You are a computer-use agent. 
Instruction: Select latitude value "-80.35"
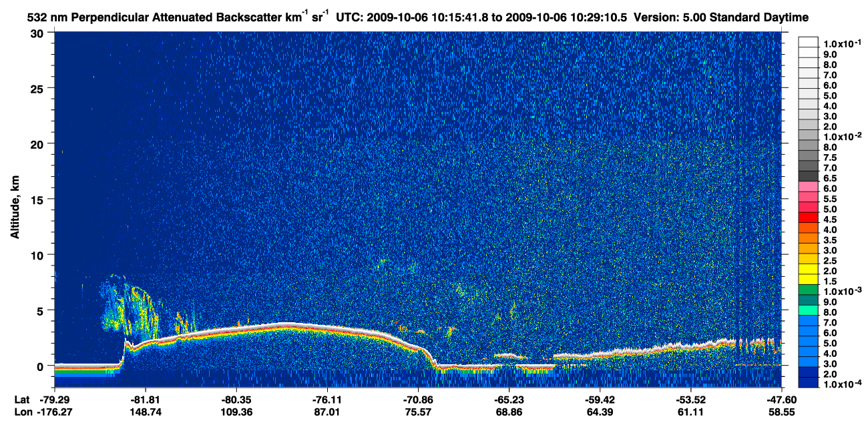236,400
